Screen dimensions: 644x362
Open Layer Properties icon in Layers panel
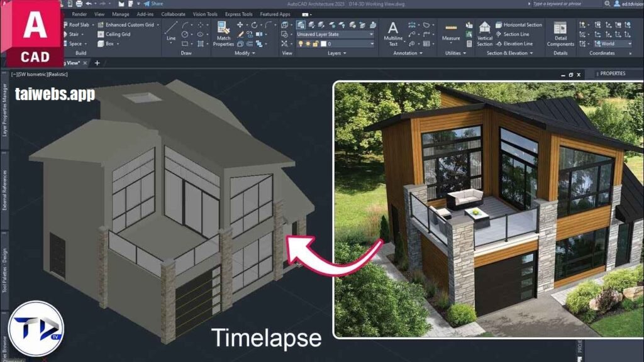pyautogui.click(x=301, y=25)
